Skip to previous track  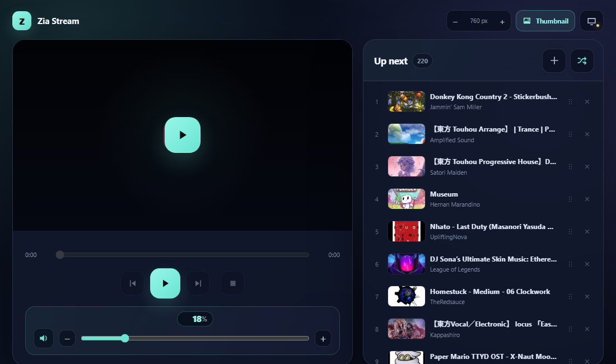(x=132, y=283)
